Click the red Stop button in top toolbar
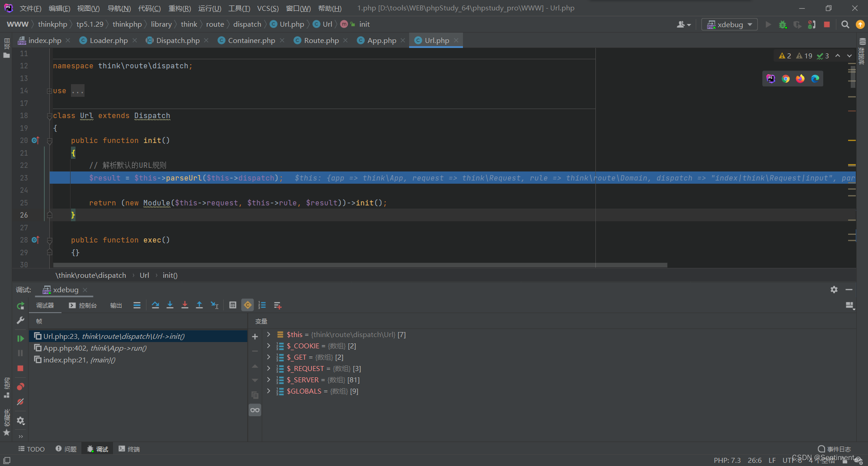The height and width of the screenshot is (466, 868). click(x=827, y=24)
